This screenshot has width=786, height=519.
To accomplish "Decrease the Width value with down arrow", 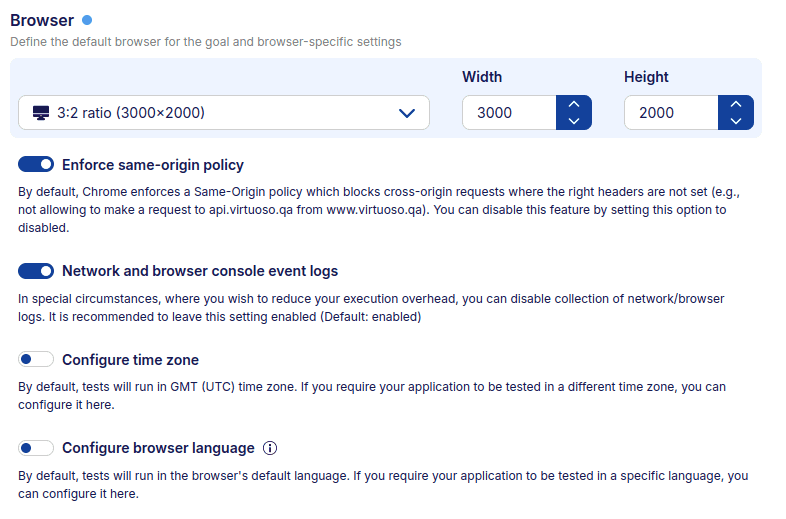I will (x=574, y=121).
